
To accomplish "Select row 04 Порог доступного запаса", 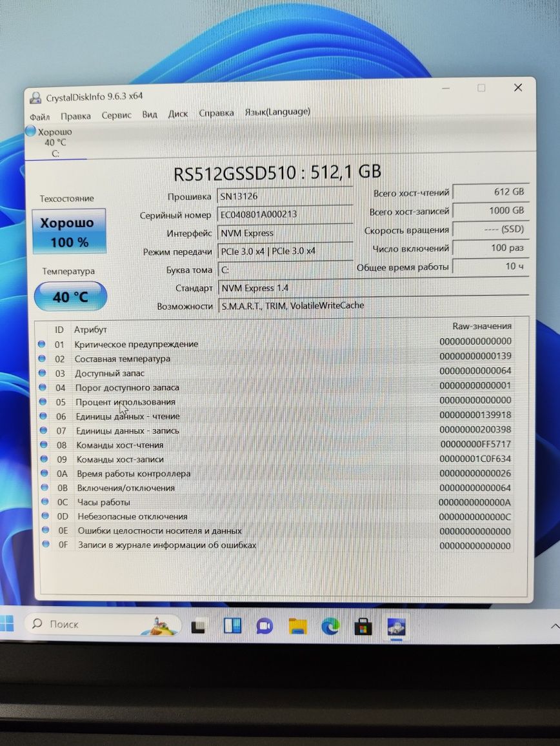I will (x=276, y=387).
